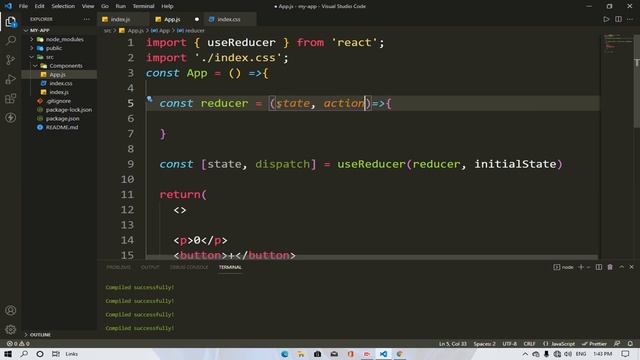
Task: Split the terminal panel
Action: point(598,267)
